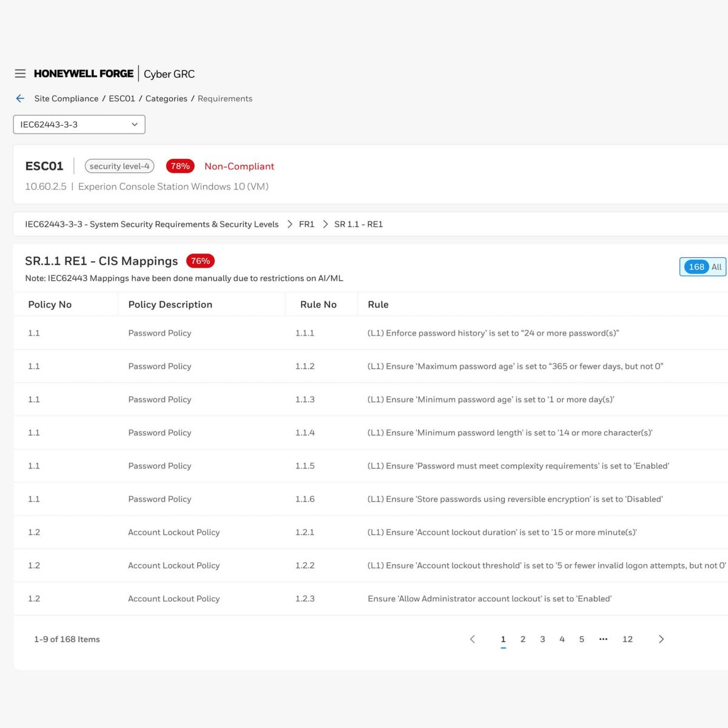Click the Cyber GRC product name
The width and height of the screenshot is (728, 728).
169,74
